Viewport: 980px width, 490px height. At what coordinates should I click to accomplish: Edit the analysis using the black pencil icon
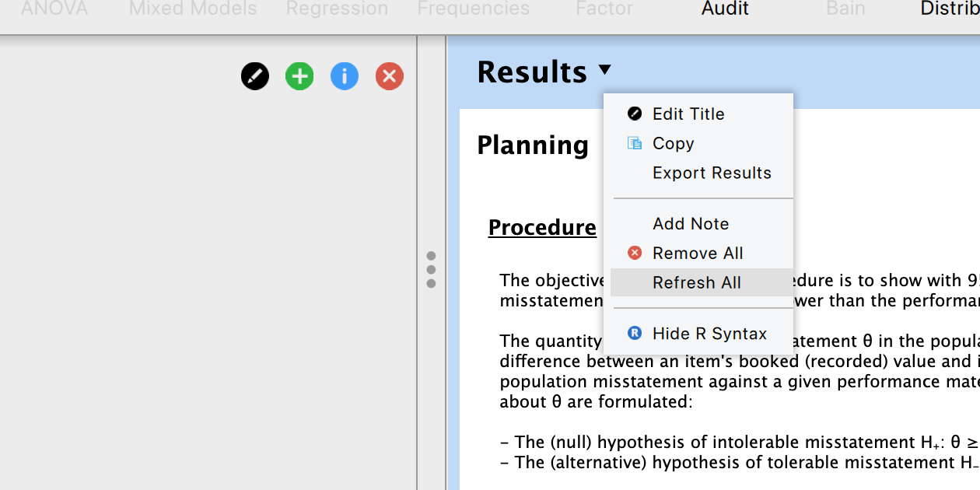(x=254, y=76)
